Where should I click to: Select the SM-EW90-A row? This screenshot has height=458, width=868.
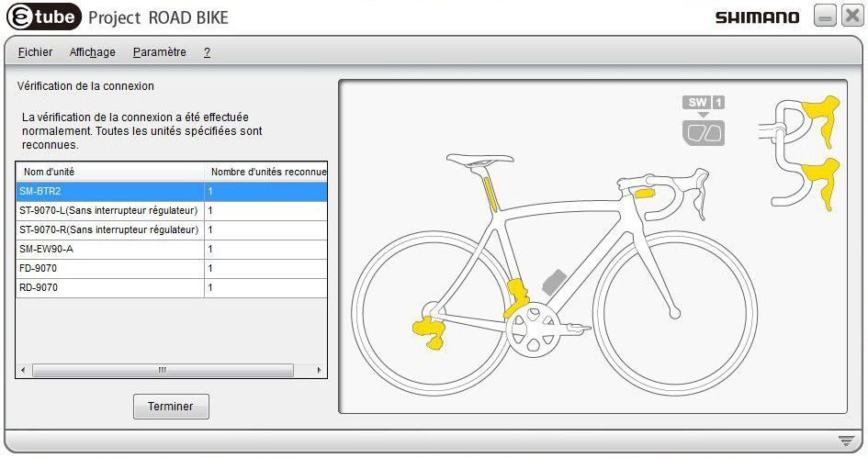tap(172, 250)
